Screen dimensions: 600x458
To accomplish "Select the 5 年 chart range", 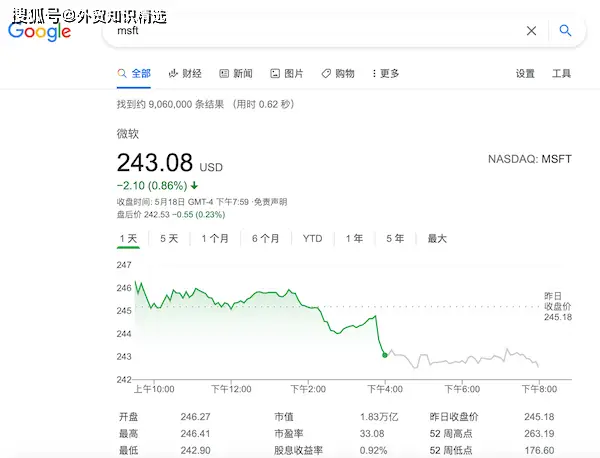I will (395, 239).
